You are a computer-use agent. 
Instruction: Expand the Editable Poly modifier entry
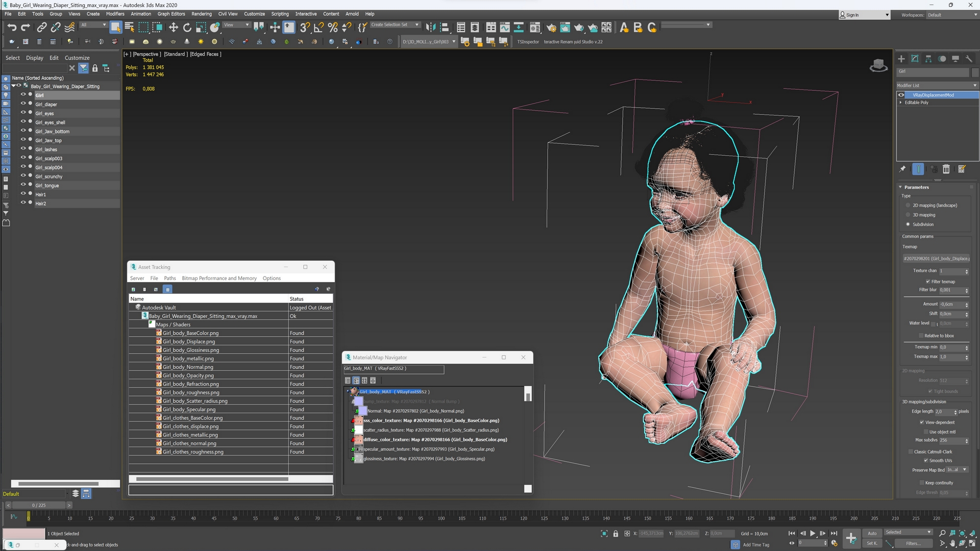tap(901, 103)
